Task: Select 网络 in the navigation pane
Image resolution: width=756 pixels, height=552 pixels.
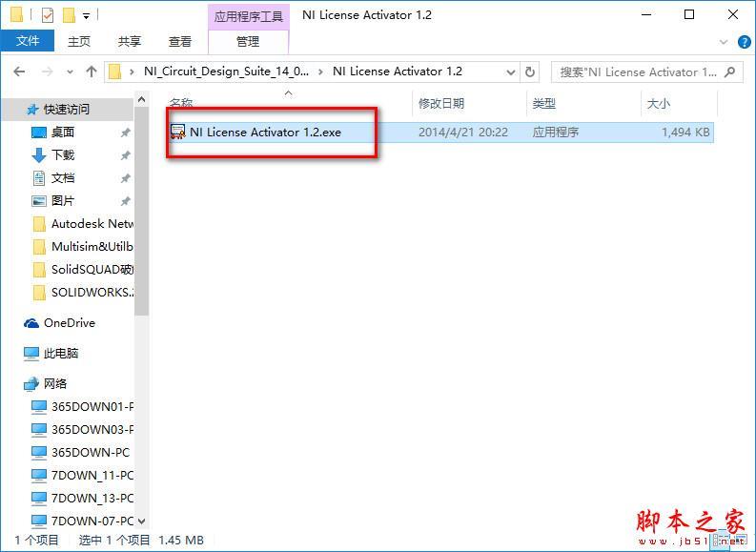Action: [x=46, y=384]
